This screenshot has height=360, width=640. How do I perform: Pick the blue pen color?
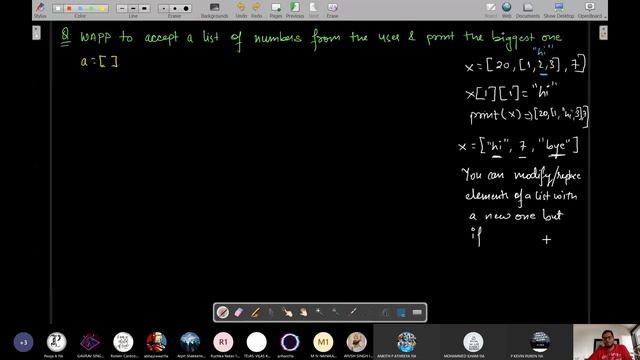[x=80, y=8]
